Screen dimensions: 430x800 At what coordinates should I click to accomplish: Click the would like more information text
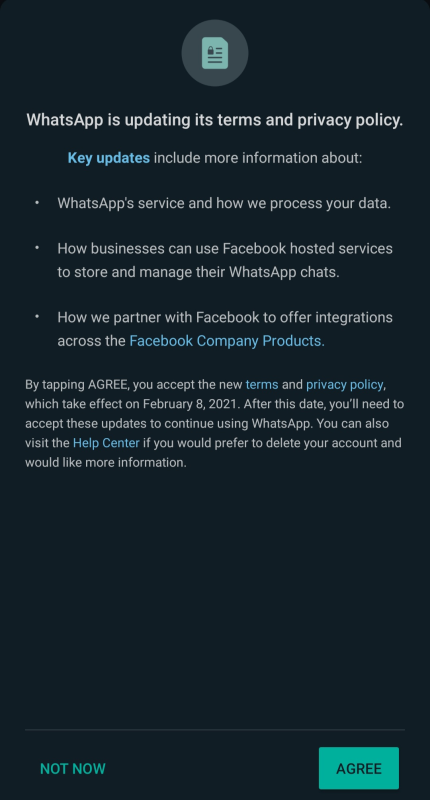[106, 462]
